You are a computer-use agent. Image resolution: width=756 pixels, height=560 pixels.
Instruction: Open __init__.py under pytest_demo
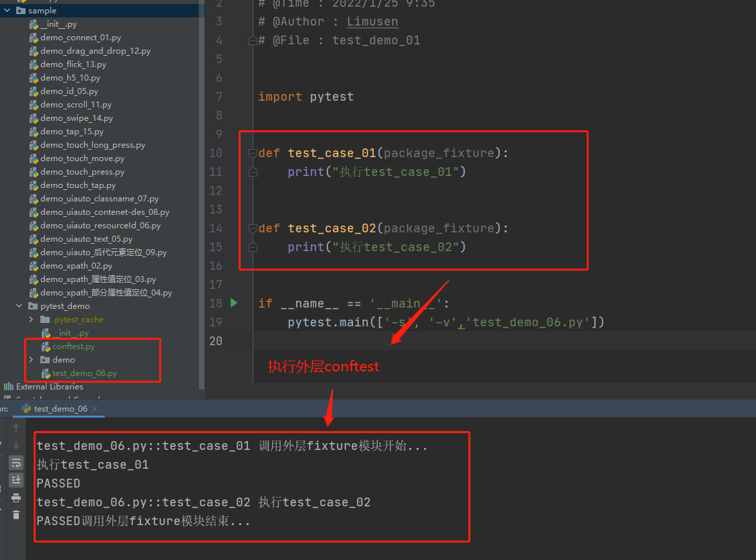[71, 333]
